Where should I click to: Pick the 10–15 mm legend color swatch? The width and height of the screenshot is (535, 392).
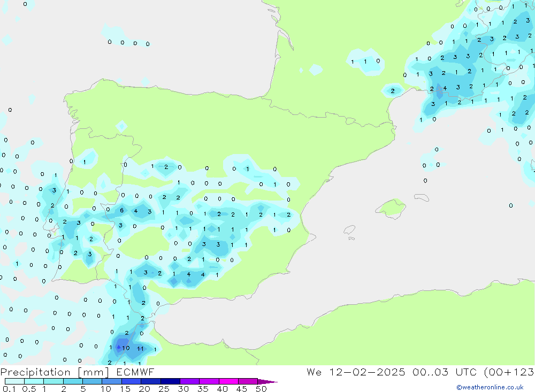[x=112, y=381]
